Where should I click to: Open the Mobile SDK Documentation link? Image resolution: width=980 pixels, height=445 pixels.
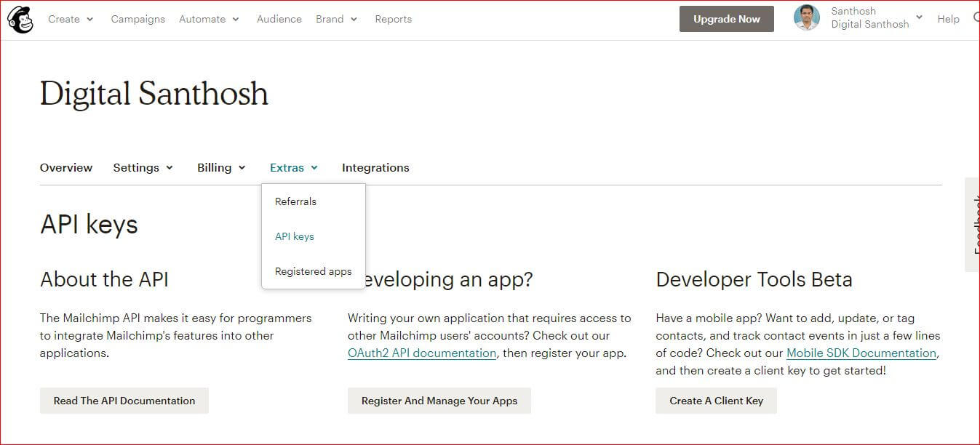[x=861, y=353]
